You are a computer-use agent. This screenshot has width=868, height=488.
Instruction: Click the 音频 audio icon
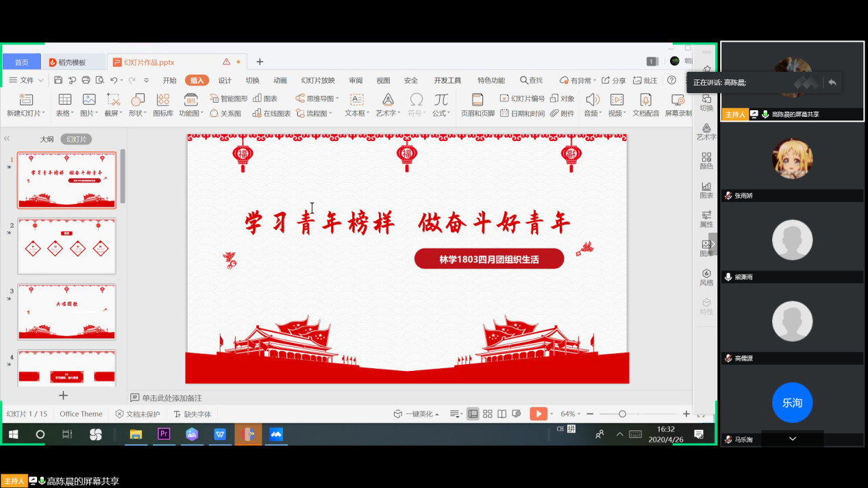point(593,100)
